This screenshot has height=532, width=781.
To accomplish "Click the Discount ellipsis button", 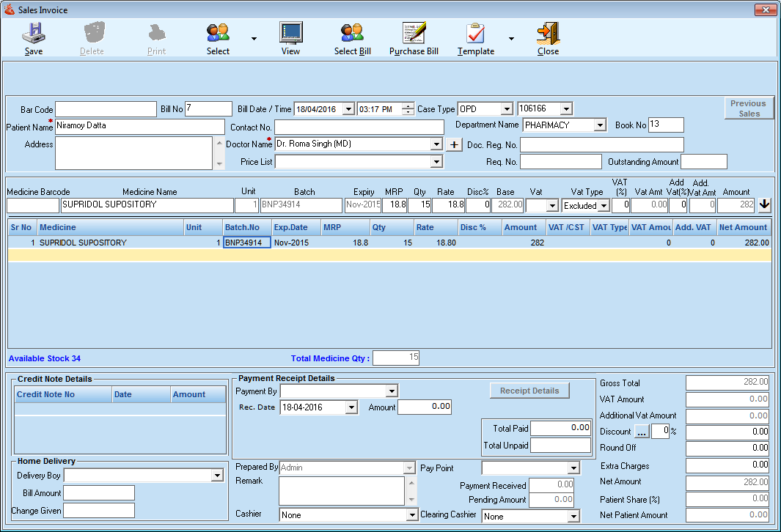I will tap(642, 432).
